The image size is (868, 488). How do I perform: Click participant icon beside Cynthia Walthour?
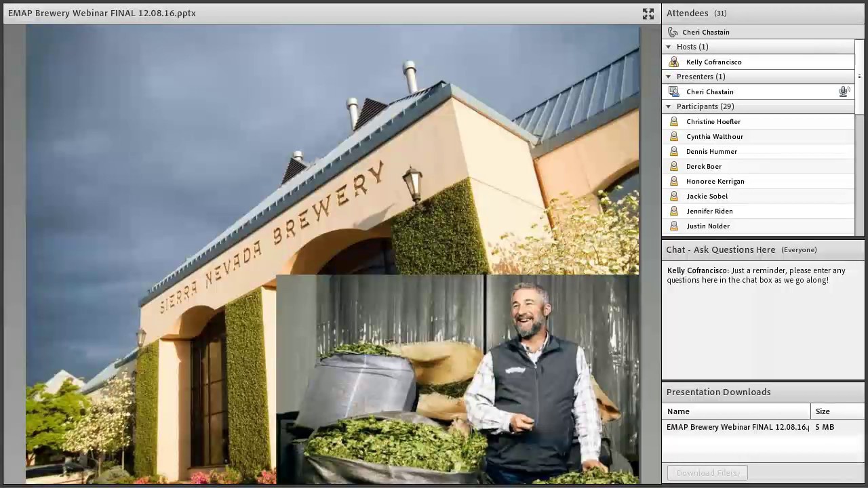coord(673,136)
